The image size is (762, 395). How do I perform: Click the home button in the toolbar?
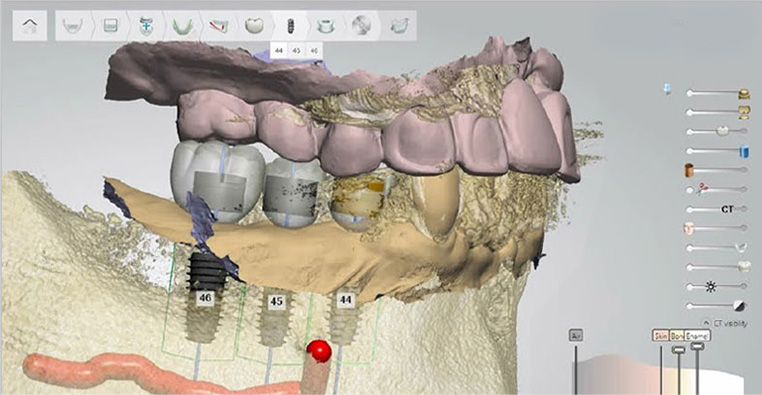click(30, 25)
